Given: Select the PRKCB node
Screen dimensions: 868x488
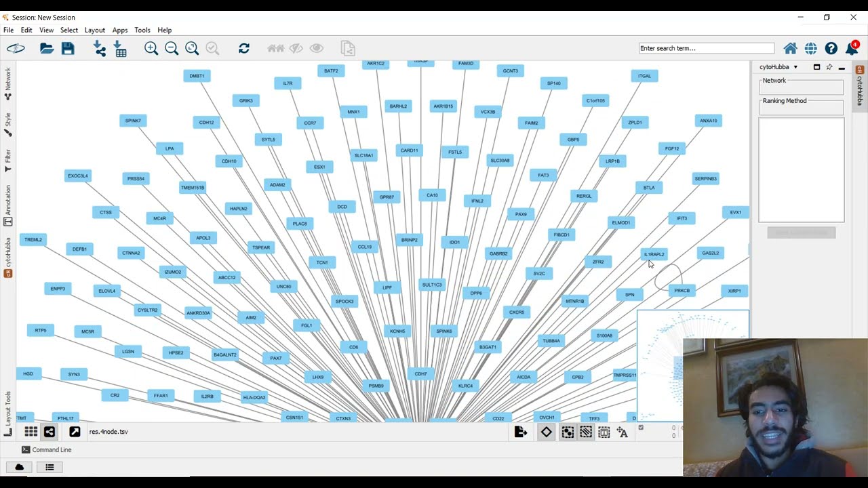Looking at the screenshot, I should [682, 291].
